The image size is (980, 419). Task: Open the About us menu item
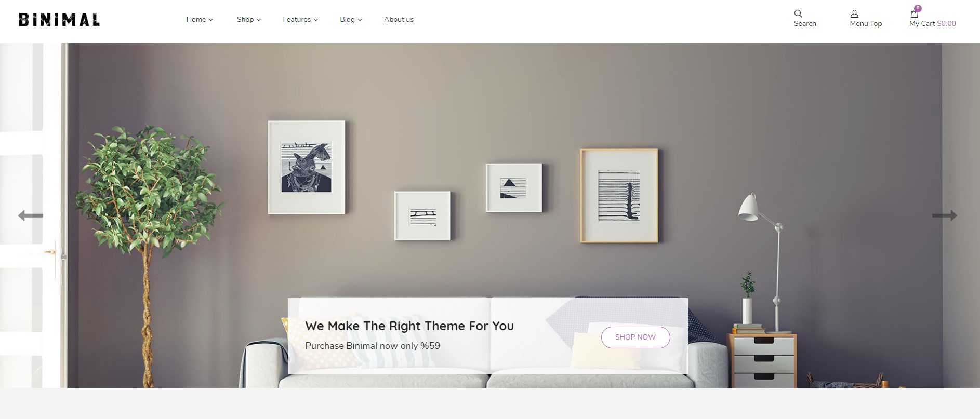tap(399, 19)
